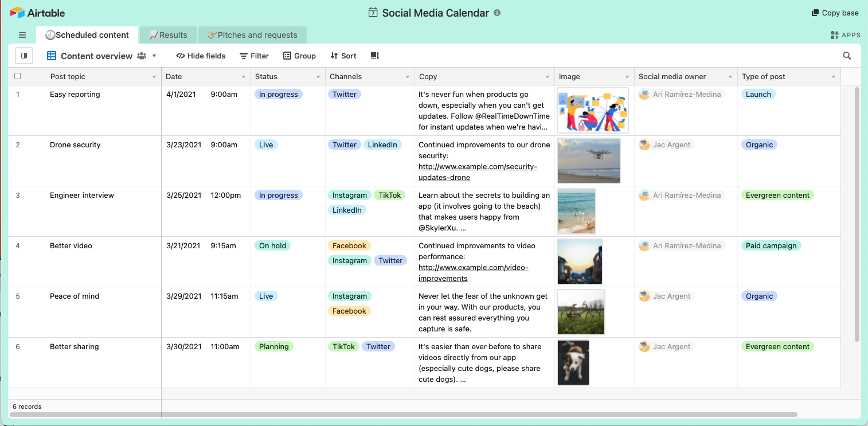Open the Better video image thumbnail
This screenshot has height=426, width=868.
tap(580, 261)
